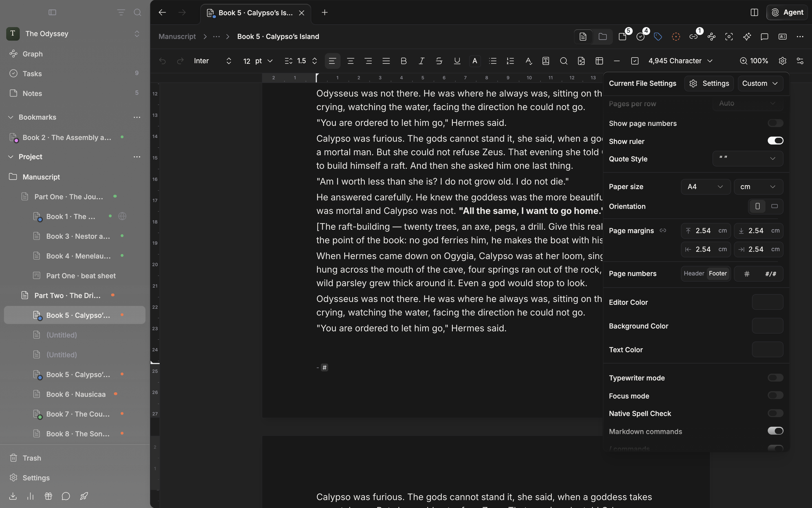Open Trash in sidebar

[x=74, y=458]
